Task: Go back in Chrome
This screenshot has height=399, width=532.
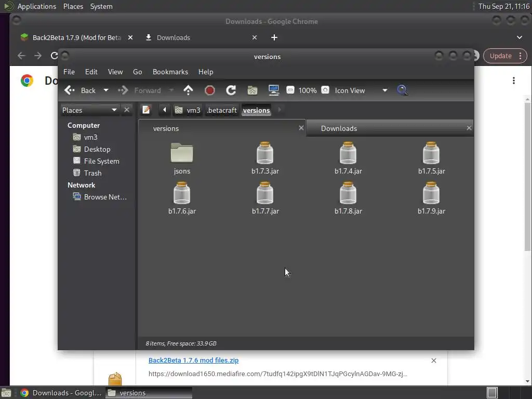Action: point(21,56)
